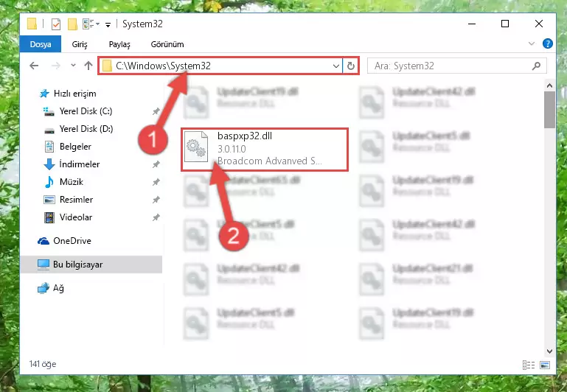Click the search magnifier icon

pos(536,66)
